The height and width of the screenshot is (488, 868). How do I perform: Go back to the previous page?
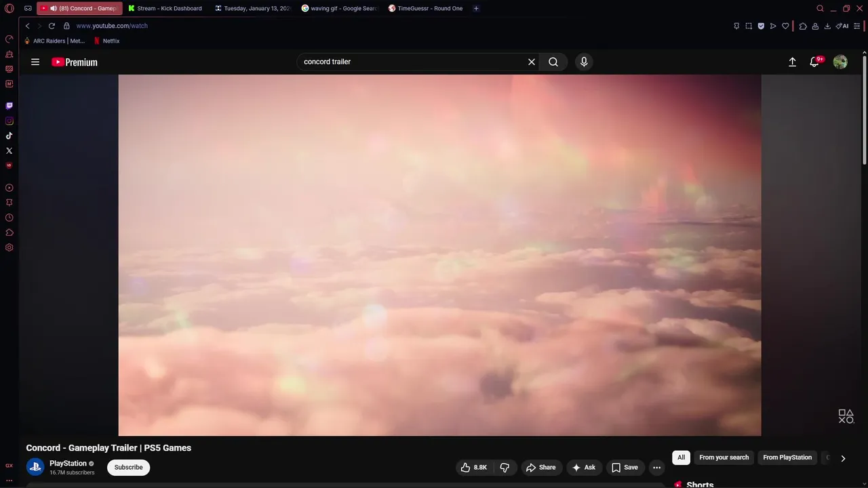pos(27,26)
